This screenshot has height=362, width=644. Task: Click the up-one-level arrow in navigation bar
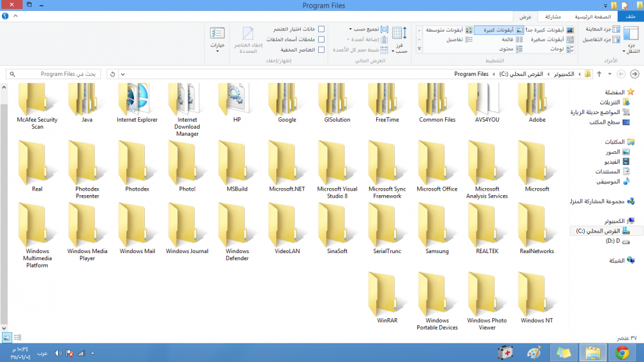pyautogui.click(x=599, y=74)
